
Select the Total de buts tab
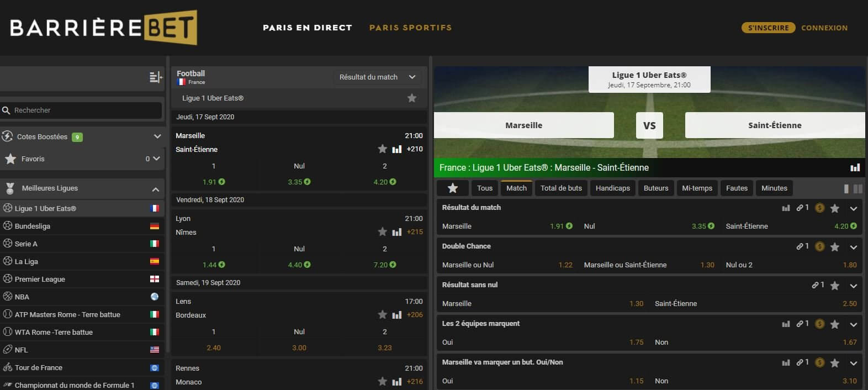click(561, 188)
